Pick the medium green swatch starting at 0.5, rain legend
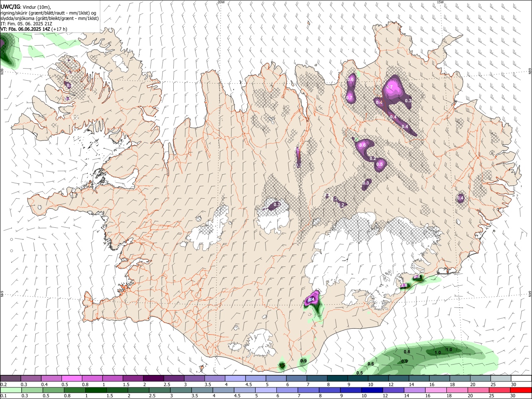The image size is (532, 399). point(53,390)
